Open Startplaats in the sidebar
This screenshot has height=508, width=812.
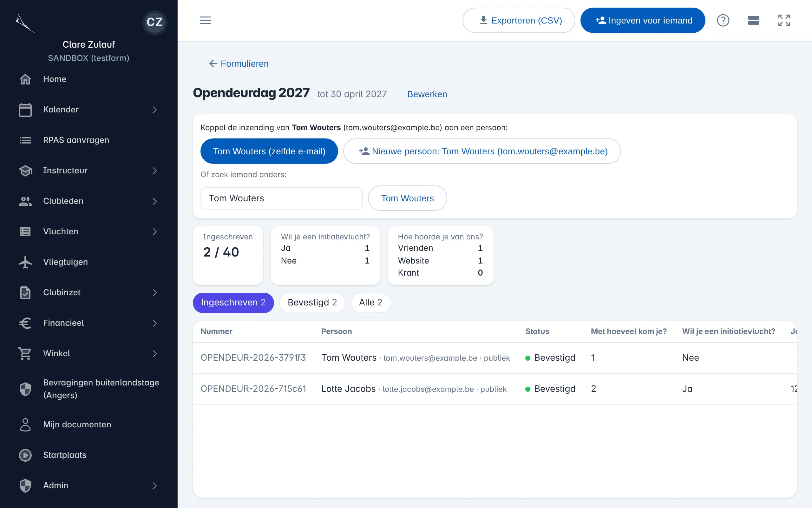(88, 455)
